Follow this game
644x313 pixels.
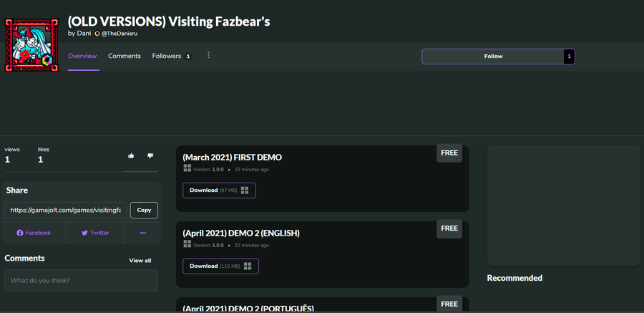493,57
